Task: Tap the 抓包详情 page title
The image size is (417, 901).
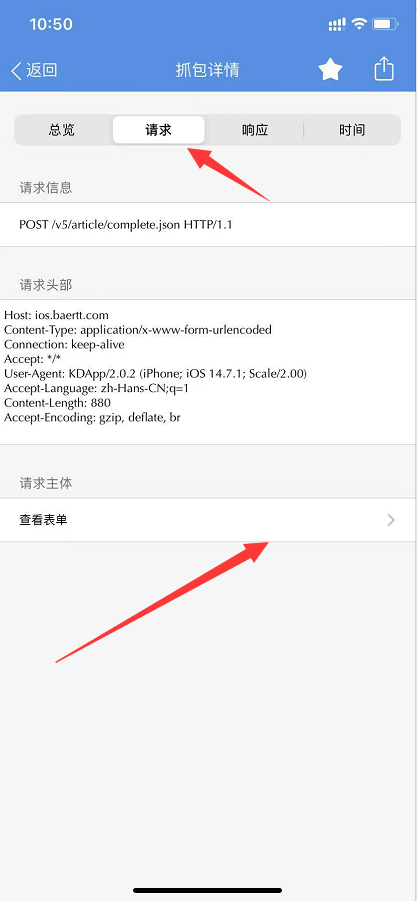Action: click(207, 70)
